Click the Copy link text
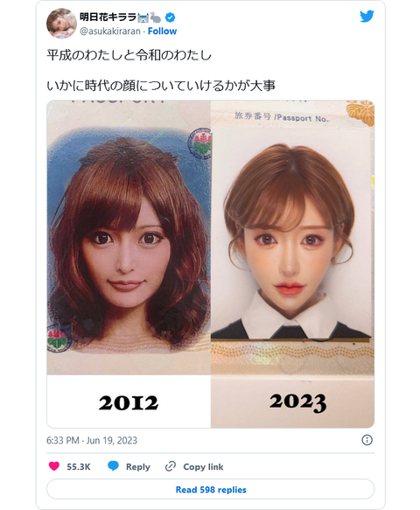This screenshot has width=420, height=510. pyautogui.click(x=203, y=466)
